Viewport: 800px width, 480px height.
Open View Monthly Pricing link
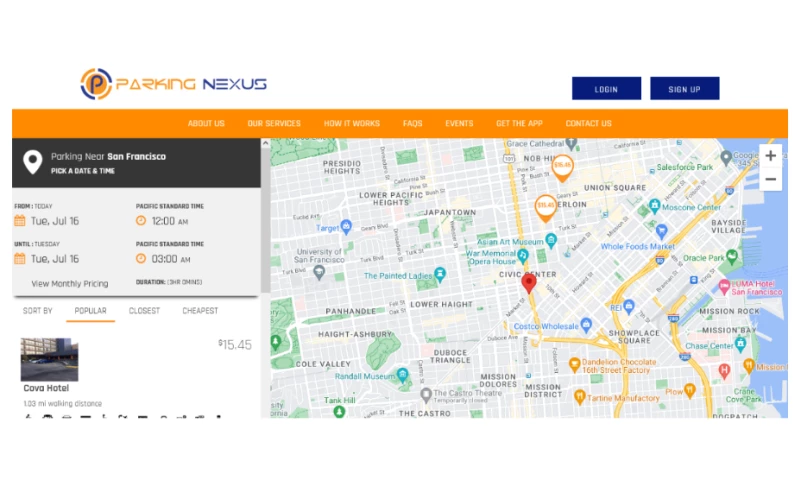coord(70,284)
